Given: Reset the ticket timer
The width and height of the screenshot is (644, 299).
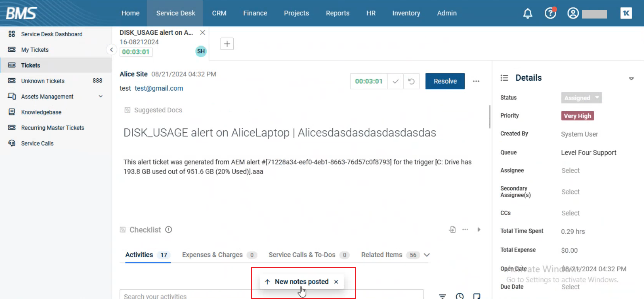Looking at the screenshot, I should click(411, 81).
